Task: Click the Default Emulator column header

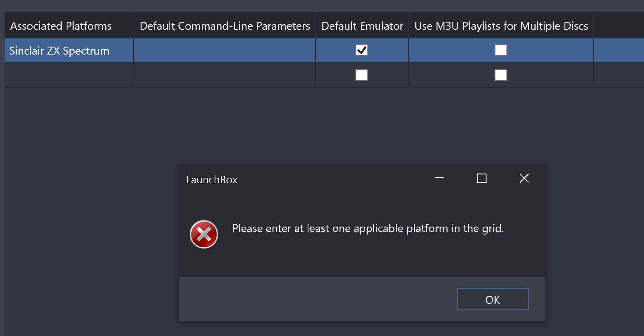Action: tap(362, 25)
